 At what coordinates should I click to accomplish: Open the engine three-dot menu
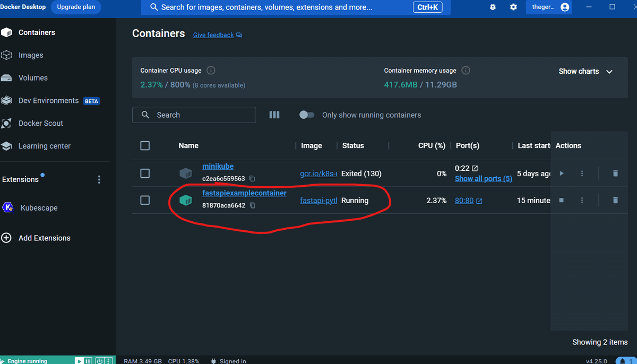point(109,361)
